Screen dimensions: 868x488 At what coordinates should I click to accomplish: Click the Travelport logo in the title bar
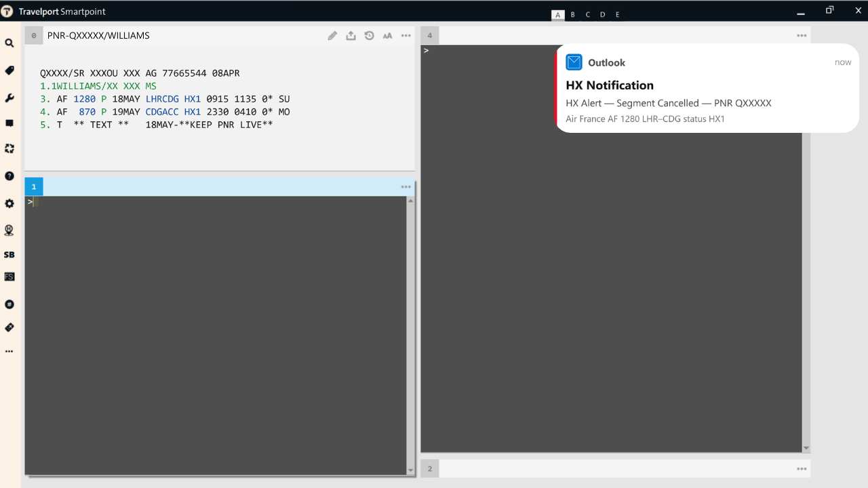7,12
